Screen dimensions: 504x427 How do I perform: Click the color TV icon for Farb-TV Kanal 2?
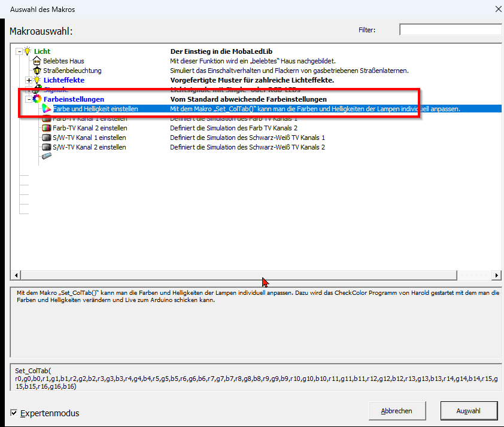tap(46, 128)
